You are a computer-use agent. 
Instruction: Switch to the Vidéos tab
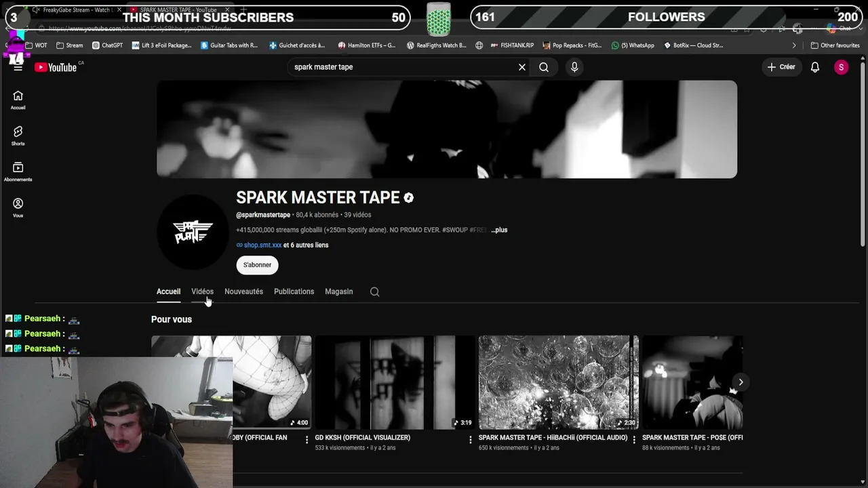coord(202,291)
